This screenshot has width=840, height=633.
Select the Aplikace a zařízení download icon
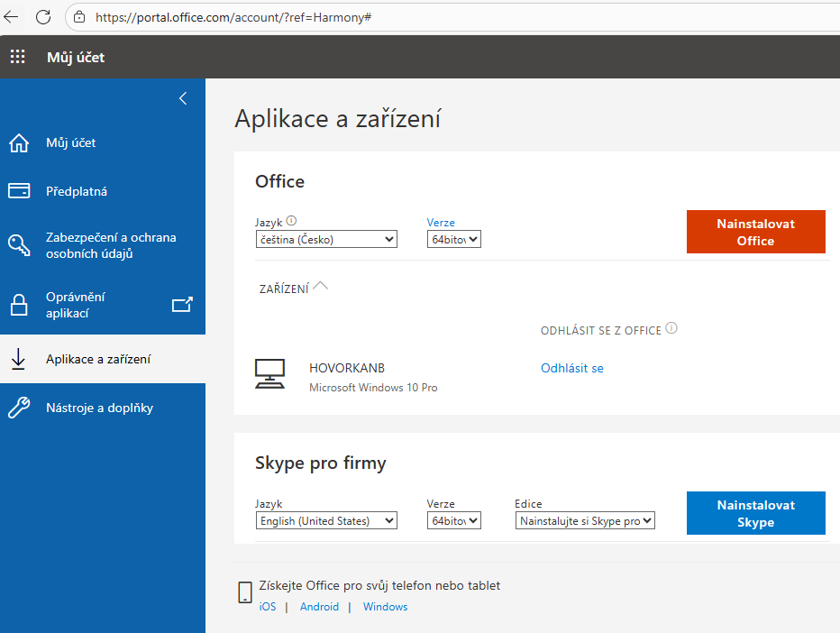[18, 359]
